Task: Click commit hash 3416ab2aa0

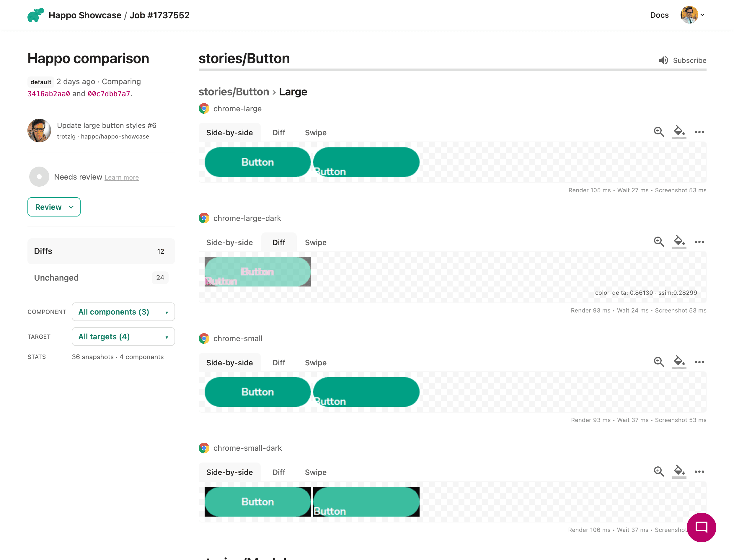Action: [x=49, y=94]
